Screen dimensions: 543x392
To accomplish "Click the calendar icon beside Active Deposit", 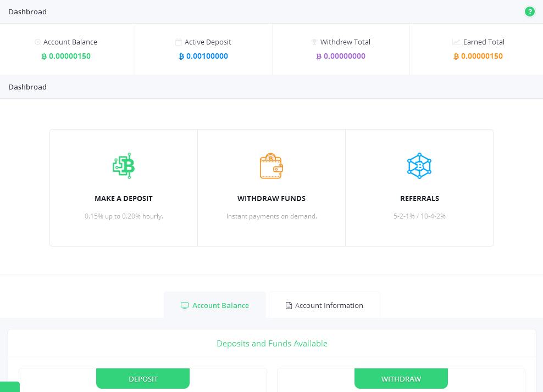I will pyautogui.click(x=179, y=42).
